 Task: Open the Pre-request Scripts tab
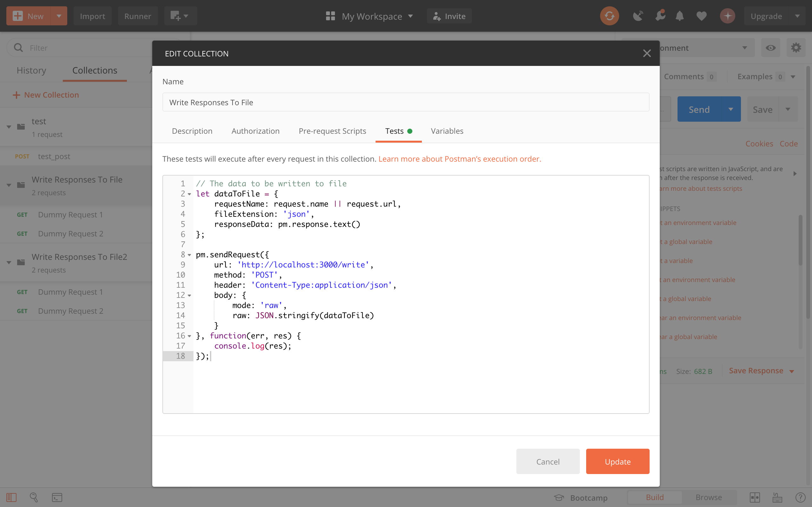(x=332, y=131)
